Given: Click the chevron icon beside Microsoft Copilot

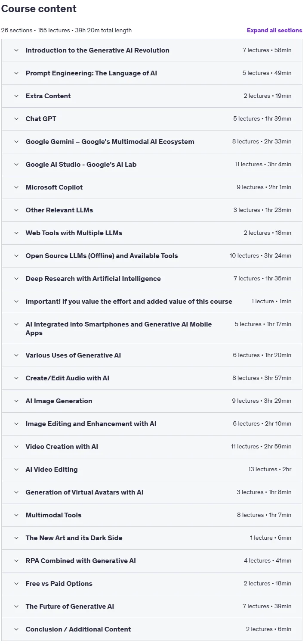Looking at the screenshot, I should point(16,187).
